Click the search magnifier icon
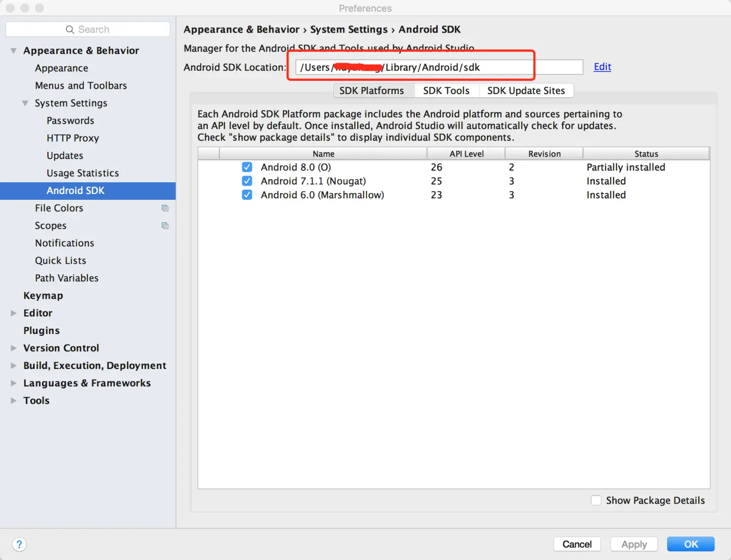 click(70, 29)
